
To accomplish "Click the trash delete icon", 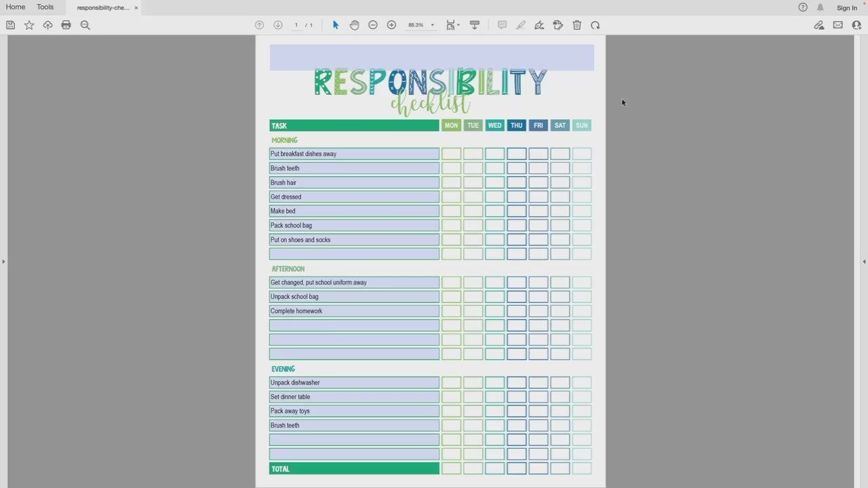I will [x=577, y=25].
